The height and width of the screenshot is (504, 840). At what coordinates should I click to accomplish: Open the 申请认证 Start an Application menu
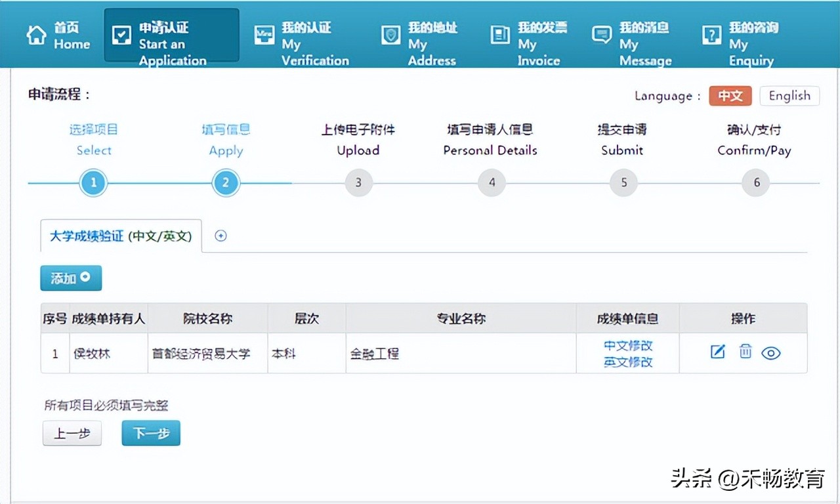171,36
